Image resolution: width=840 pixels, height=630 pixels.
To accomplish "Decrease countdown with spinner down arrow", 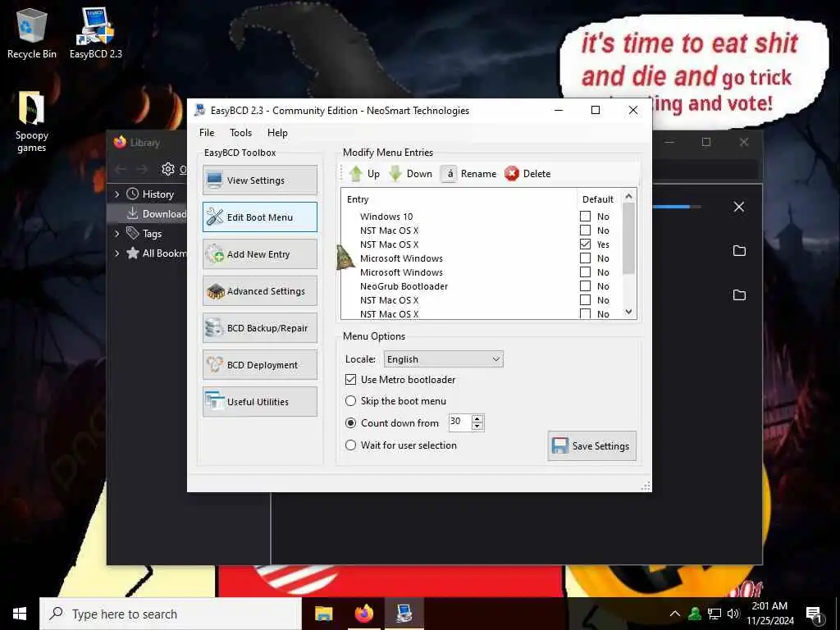I will [x=477, y=427].
